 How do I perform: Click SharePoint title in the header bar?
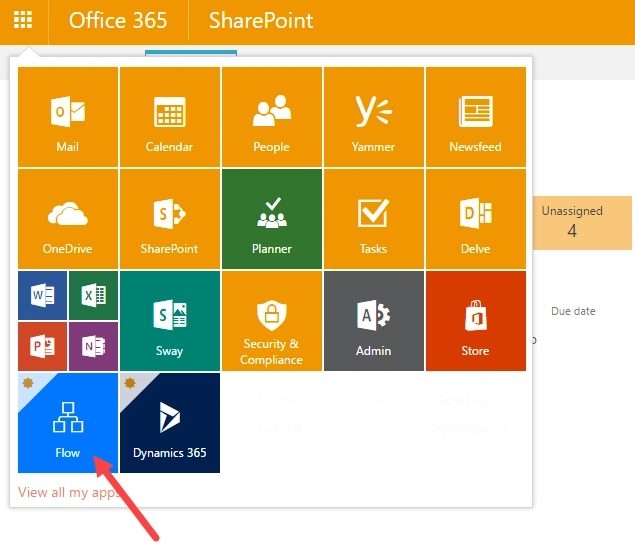[261, 20]
